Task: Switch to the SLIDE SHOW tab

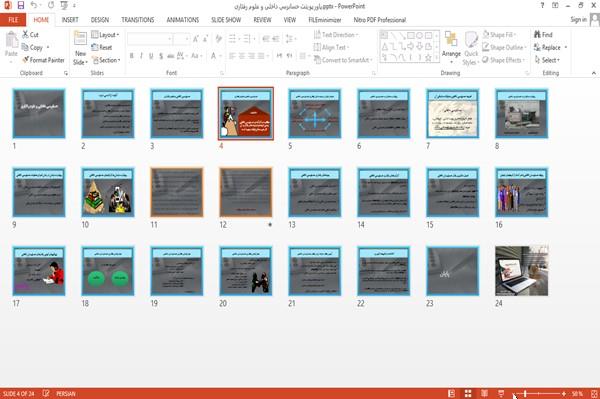Action: [226, 20]
